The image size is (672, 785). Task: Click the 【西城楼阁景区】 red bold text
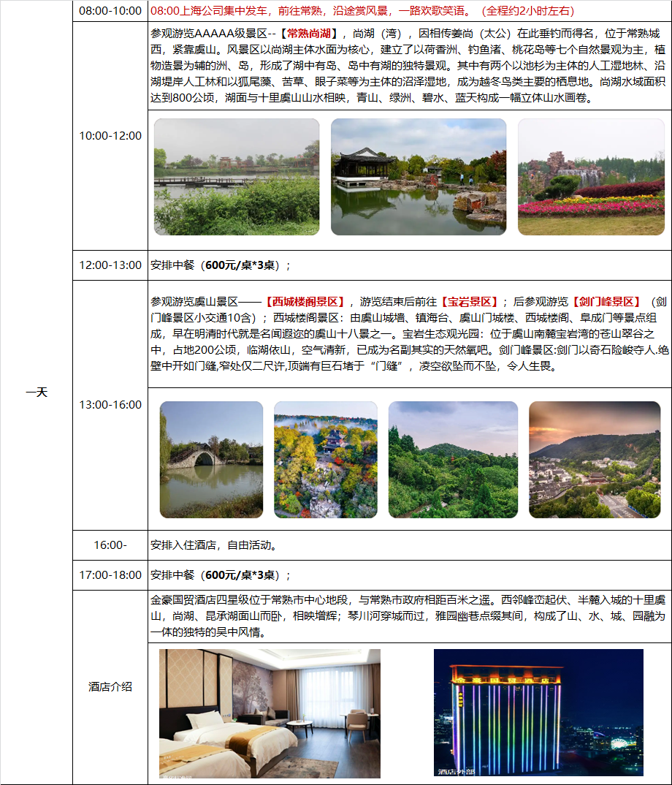[x=304, y=301]
